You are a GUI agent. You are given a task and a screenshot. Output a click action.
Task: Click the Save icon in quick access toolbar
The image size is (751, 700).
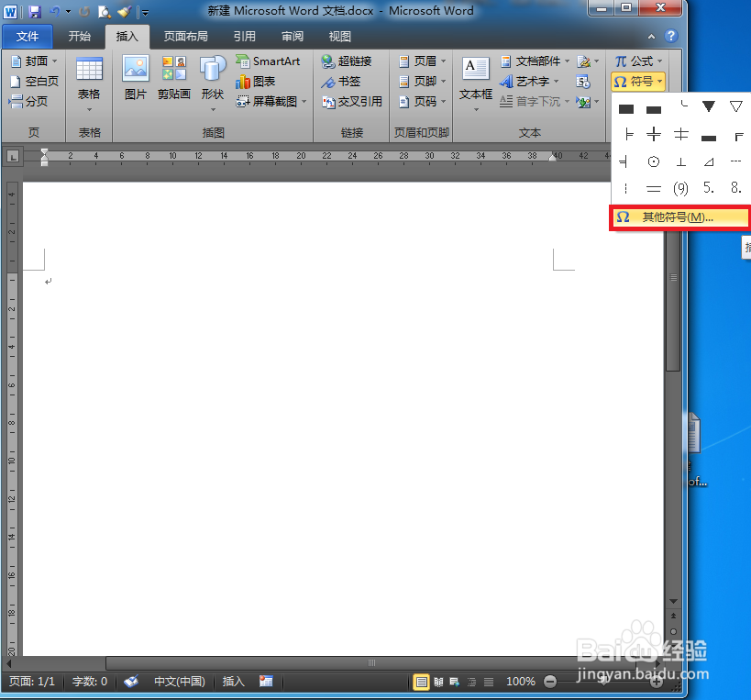pyautogui.click(x=35, y=12)
